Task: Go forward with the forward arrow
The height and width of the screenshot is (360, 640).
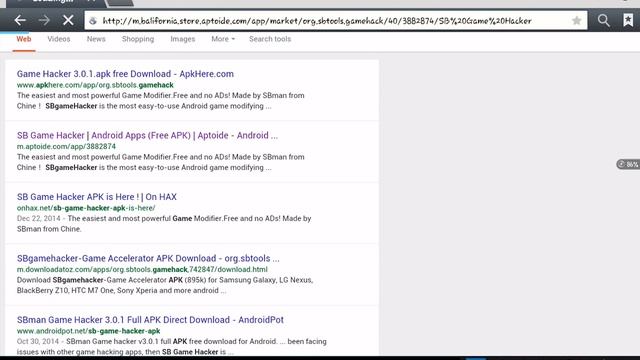Action: click(44, 20)
